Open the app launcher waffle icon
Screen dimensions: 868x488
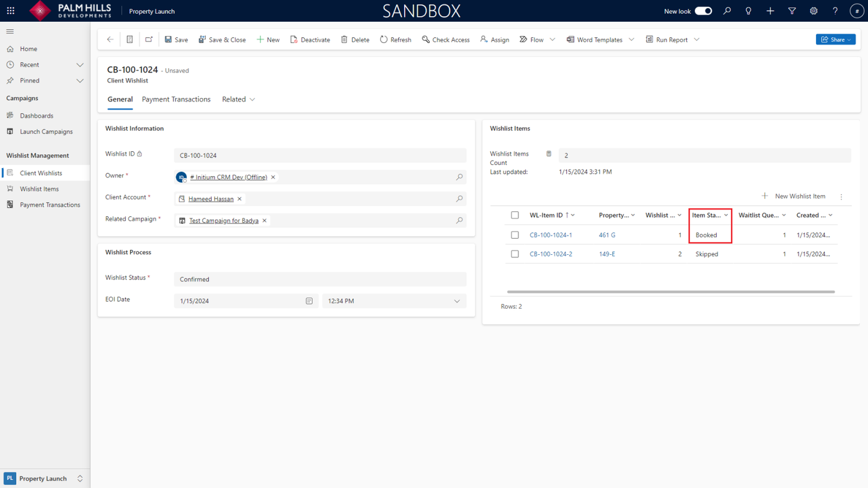[x=11, y=11]
